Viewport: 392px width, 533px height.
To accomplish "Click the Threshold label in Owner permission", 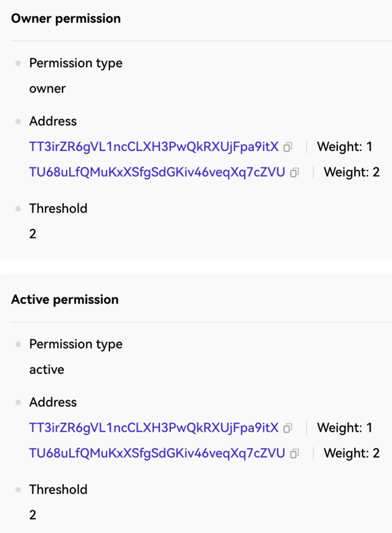I will [x=58, y=209].
